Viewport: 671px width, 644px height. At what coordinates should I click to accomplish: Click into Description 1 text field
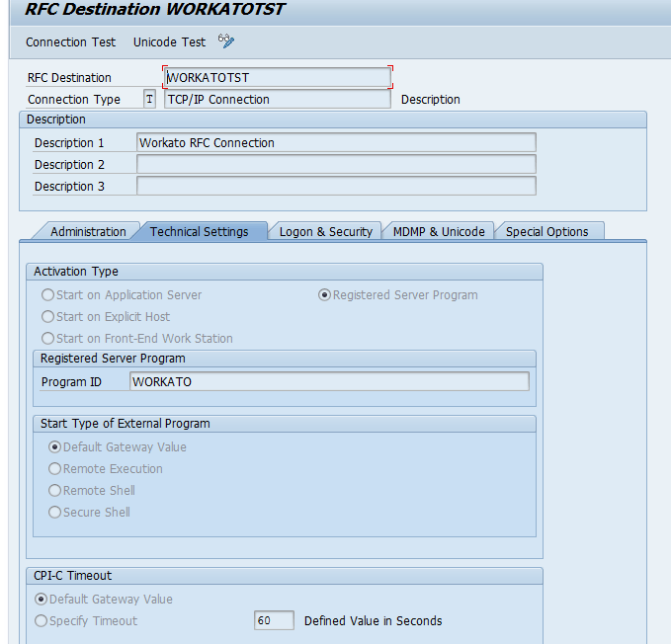(336, 143)
